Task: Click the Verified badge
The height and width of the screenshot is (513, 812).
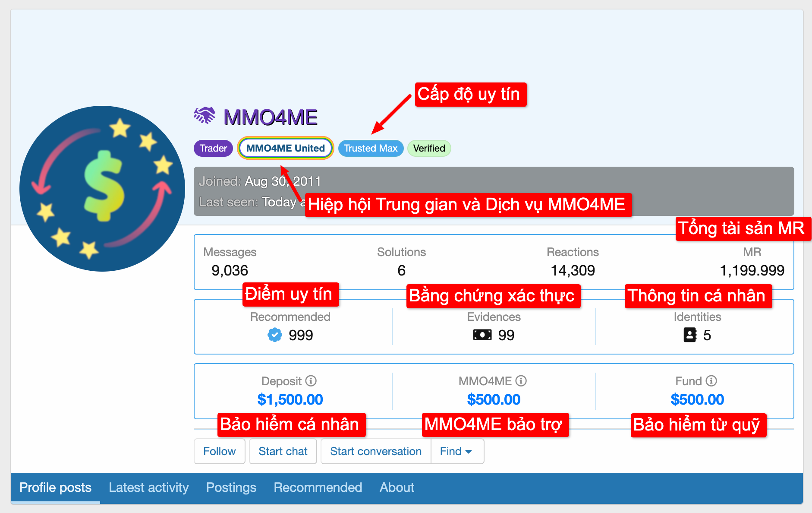Action: (x=429, y=148)
